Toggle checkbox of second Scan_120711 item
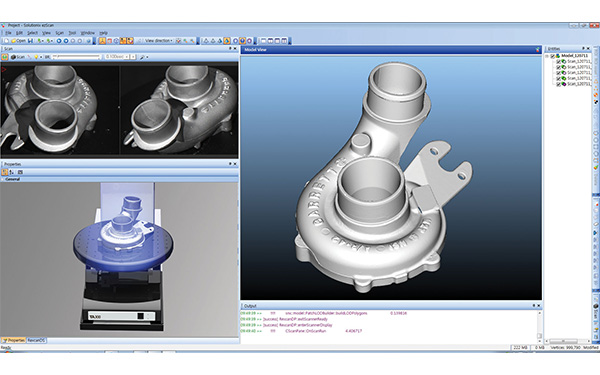Viewport: 600px width, 375px height. pos(558,67)
